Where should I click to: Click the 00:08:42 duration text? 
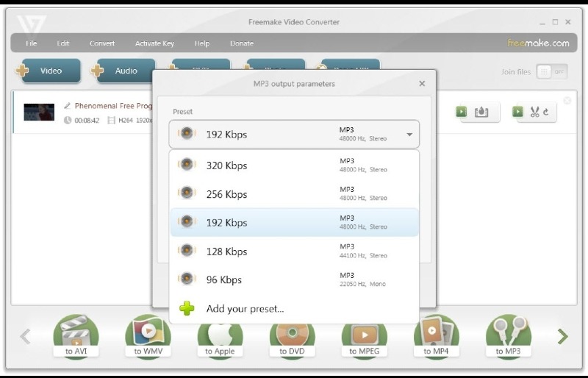87,121
